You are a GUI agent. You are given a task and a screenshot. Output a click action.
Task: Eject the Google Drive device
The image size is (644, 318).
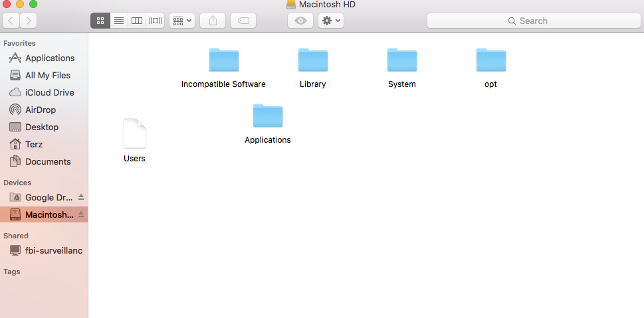[x=81, y=197]
